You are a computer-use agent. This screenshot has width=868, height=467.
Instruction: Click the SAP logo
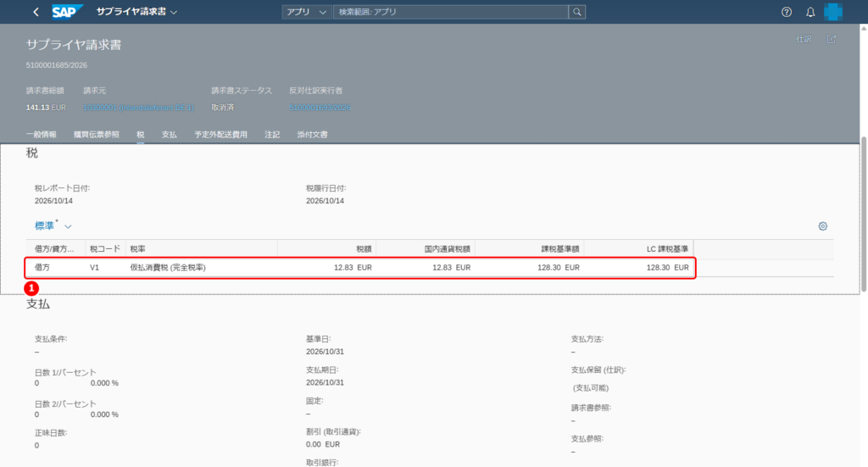[67, 12]
